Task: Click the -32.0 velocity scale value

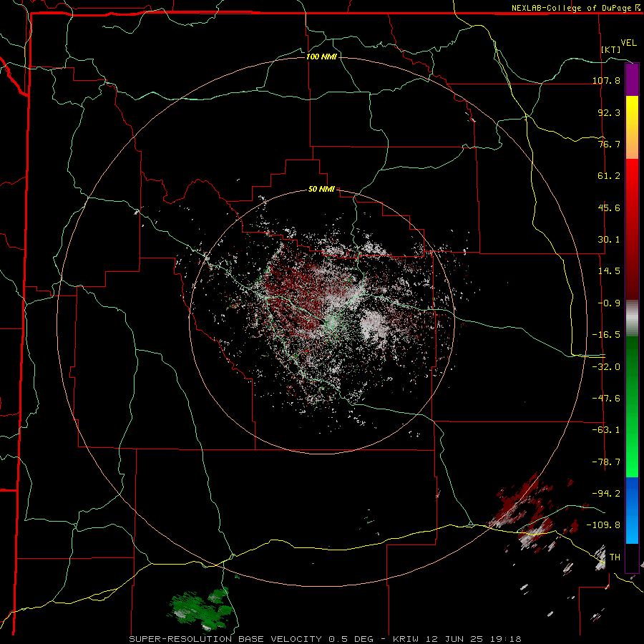Action: coord(606,367)
